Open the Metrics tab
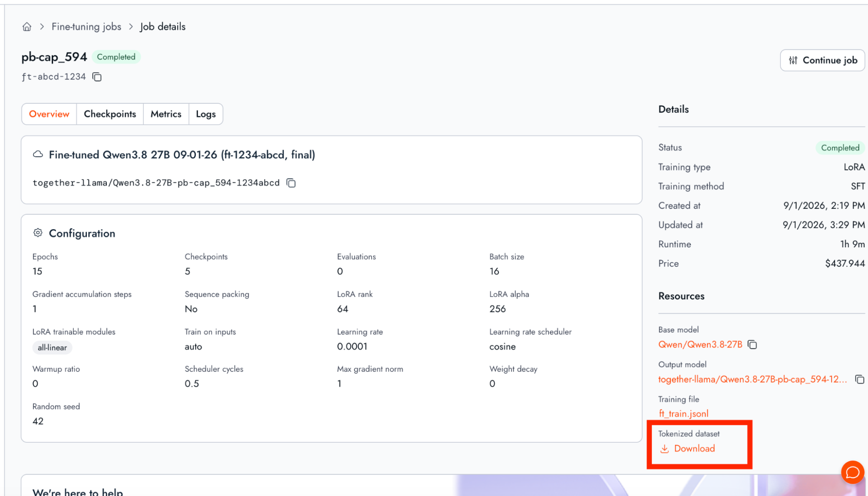This screenshot has width=868, height=496. [166, 114]
